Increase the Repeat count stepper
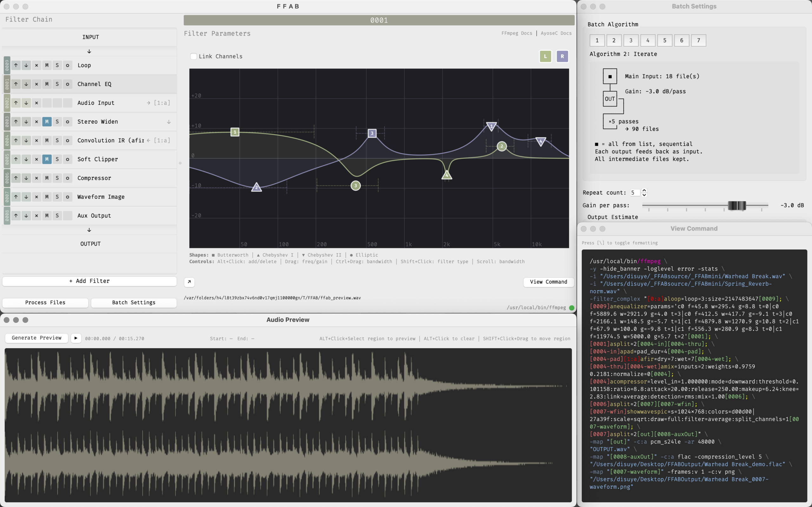Image resolution: width=812 pixels, height=507 pixels. pyautogui.click(x=644, y=191)
